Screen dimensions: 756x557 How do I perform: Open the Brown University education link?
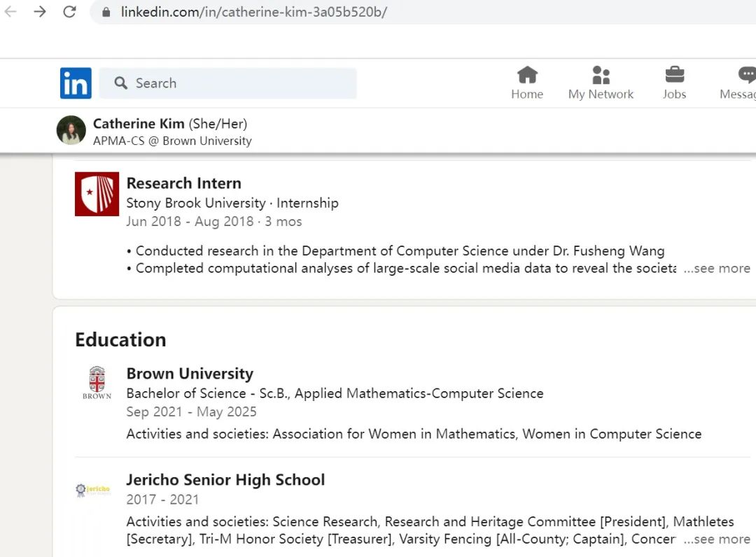click(x=190, y=374)
